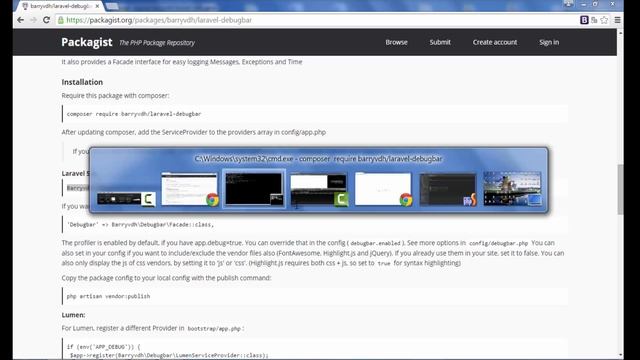This screenshot has width=640, height=360.
Task: Click the 'debugbar.enabled' inline code
Action: (376, 243)
